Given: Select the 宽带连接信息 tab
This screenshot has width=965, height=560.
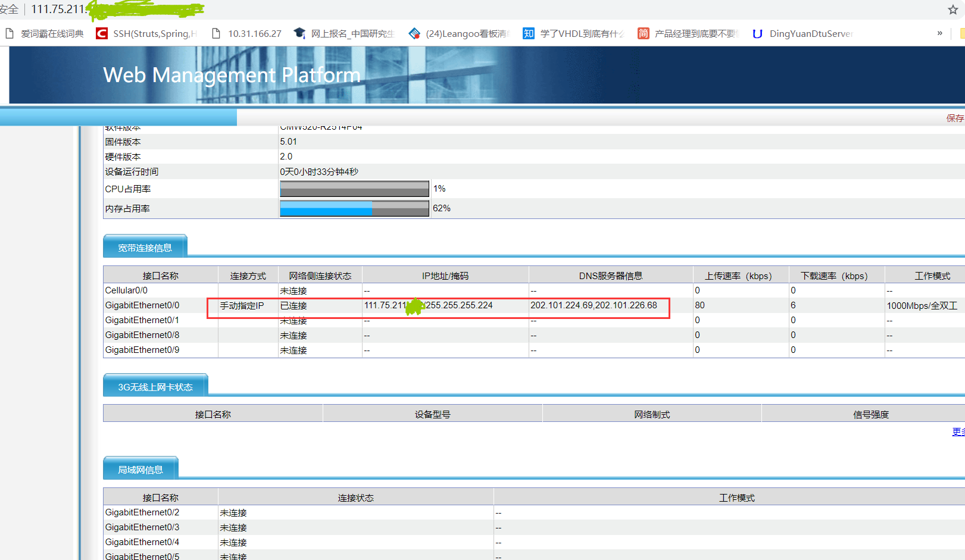Looking at the screenshot, I should [145, 247].
